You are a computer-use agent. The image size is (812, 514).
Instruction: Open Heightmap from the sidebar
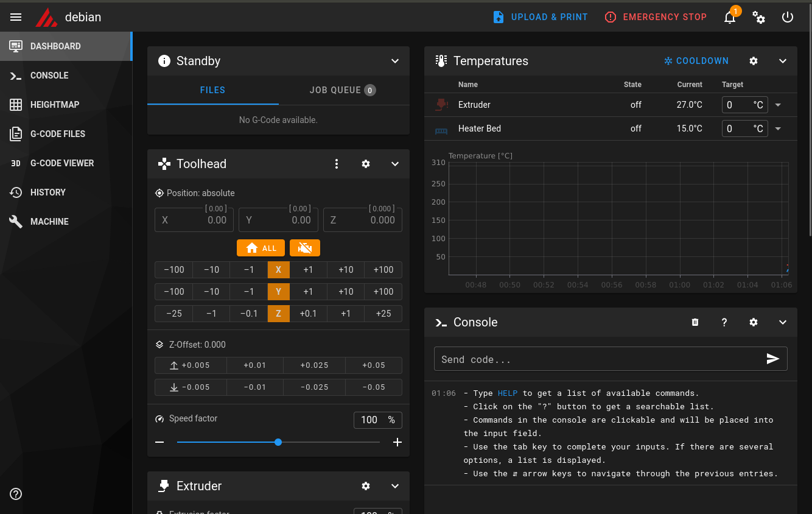pos(55,105)
